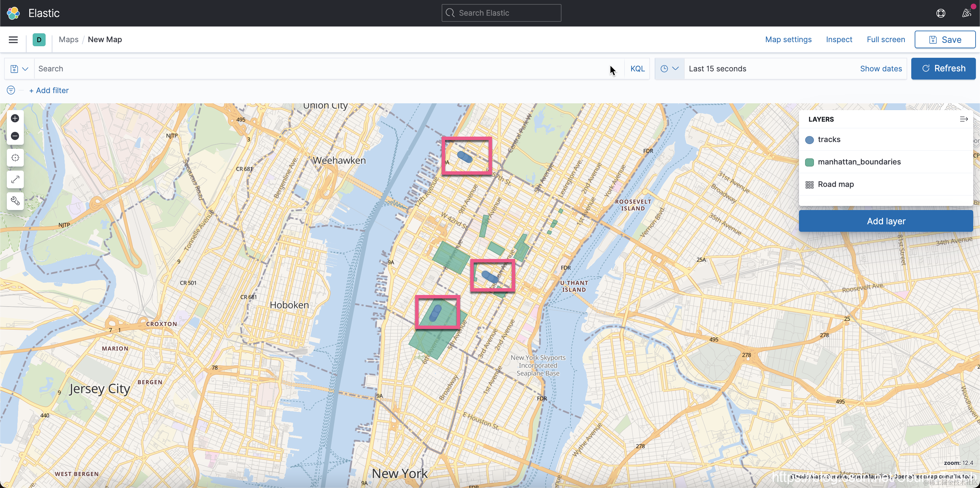The width and height of the screenshot is (980, 488).
Task: Click the Add filter link
Action: point(49,90)
